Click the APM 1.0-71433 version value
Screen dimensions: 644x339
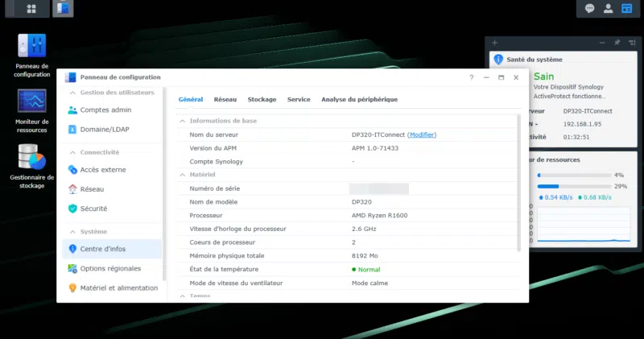pyautogui.click(x=375, y=148)
